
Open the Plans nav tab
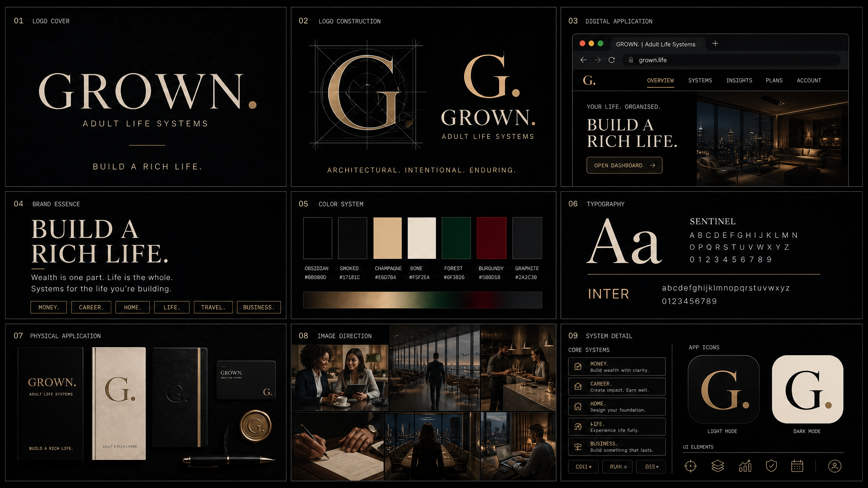click(x=774, y=81)
